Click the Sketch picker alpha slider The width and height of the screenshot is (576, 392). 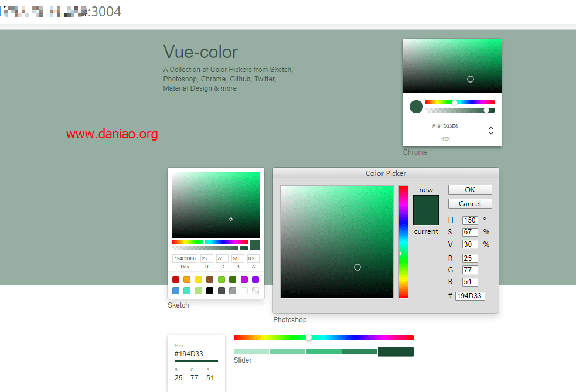coord(210,248)
